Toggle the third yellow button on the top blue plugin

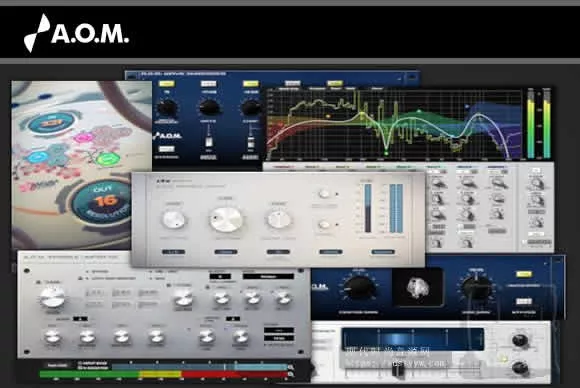(250, 84)
